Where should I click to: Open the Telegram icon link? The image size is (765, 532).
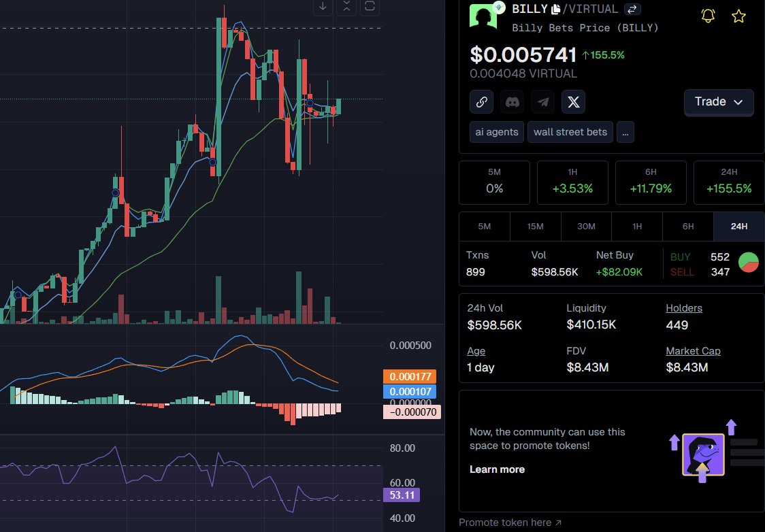click(543, 102)
